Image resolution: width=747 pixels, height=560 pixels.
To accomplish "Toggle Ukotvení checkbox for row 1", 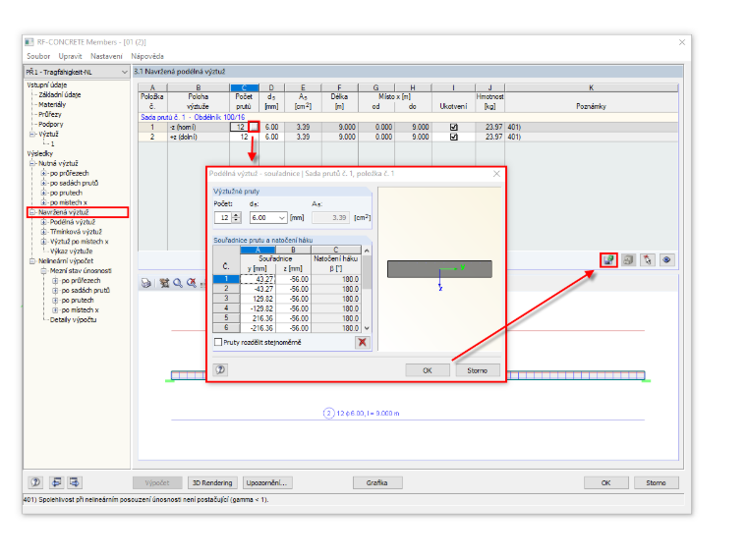I will click(x=453, y=127).
